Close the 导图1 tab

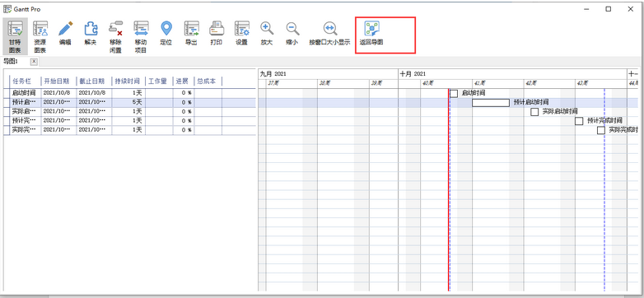(34, 61)
